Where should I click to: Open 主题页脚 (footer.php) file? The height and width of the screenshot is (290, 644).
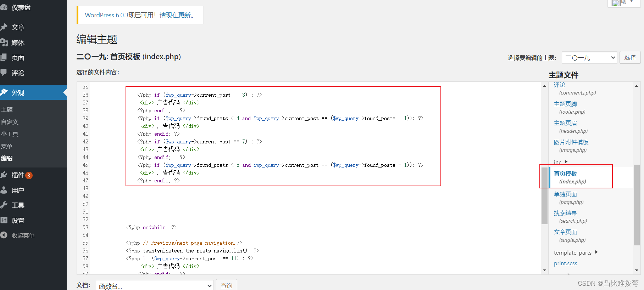pos(570,108)
